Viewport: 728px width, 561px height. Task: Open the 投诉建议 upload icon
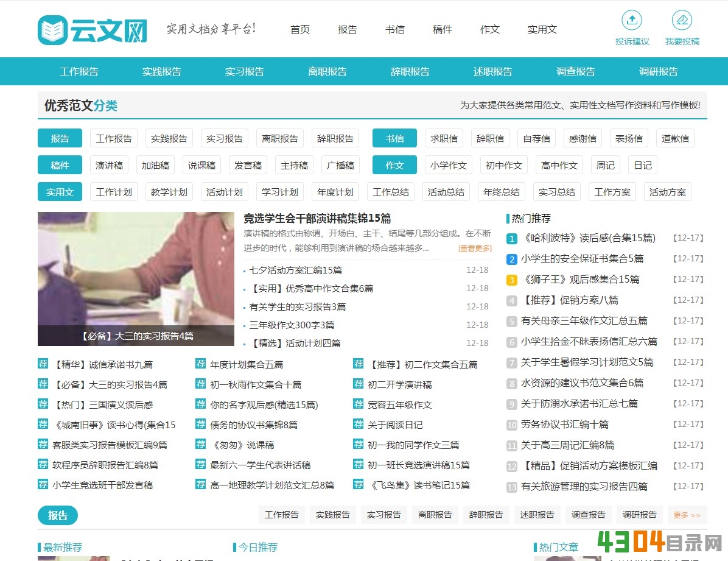tap(632, 20)
